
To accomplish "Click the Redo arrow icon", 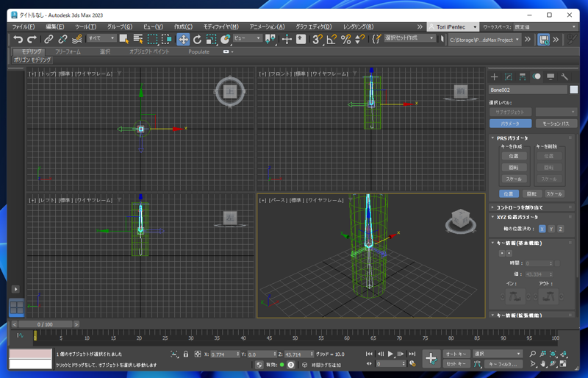I will point(32,39).
